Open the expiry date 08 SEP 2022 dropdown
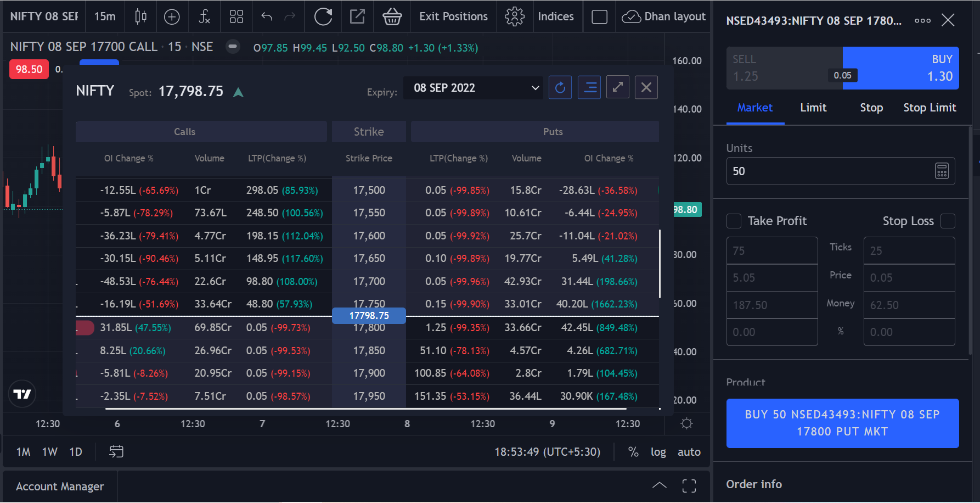The width and height of the screenshot is (980, 503). click(473, 88)
